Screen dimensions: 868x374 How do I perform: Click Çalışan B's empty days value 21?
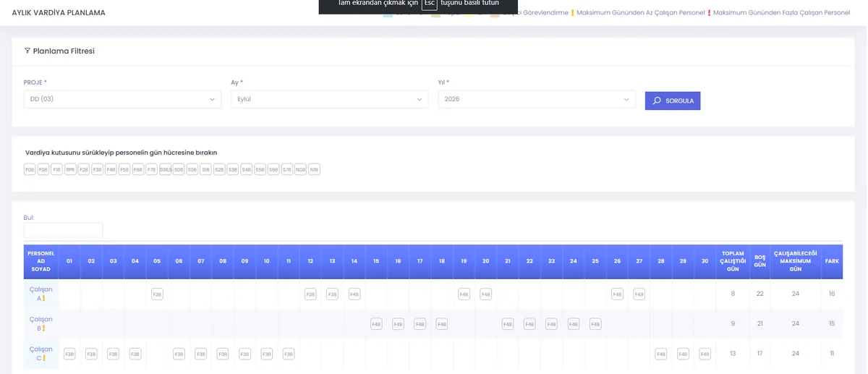(x=759, y=323)
